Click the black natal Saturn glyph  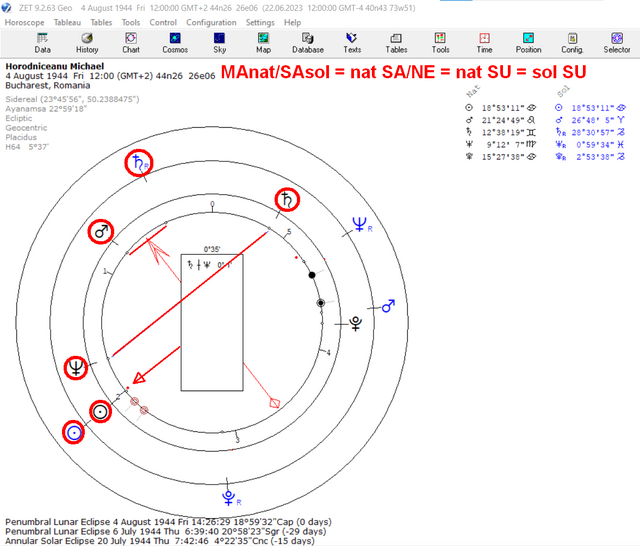pyautogui.click(x=287, y=200)
